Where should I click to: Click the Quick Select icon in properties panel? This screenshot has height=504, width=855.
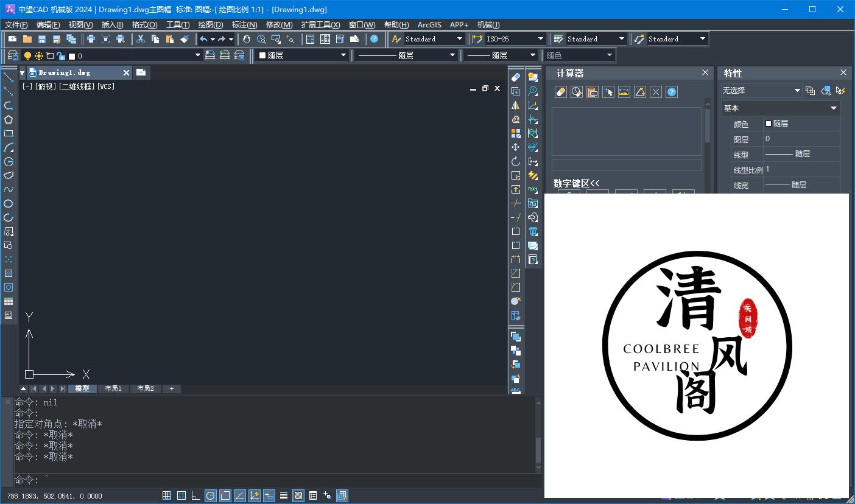tap(841, 90)
